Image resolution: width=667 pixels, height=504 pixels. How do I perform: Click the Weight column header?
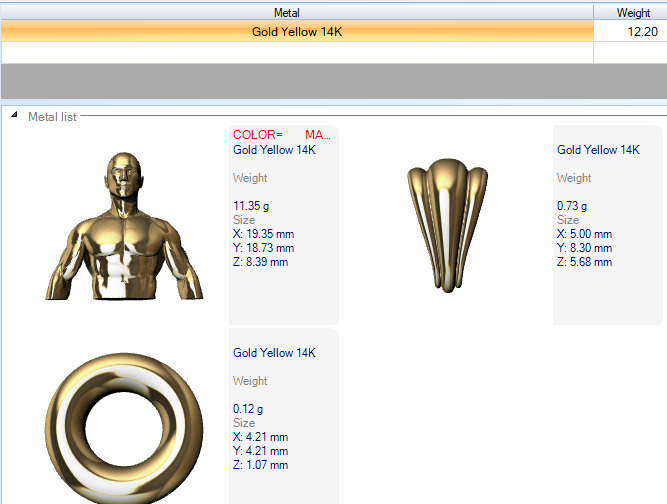631,13
